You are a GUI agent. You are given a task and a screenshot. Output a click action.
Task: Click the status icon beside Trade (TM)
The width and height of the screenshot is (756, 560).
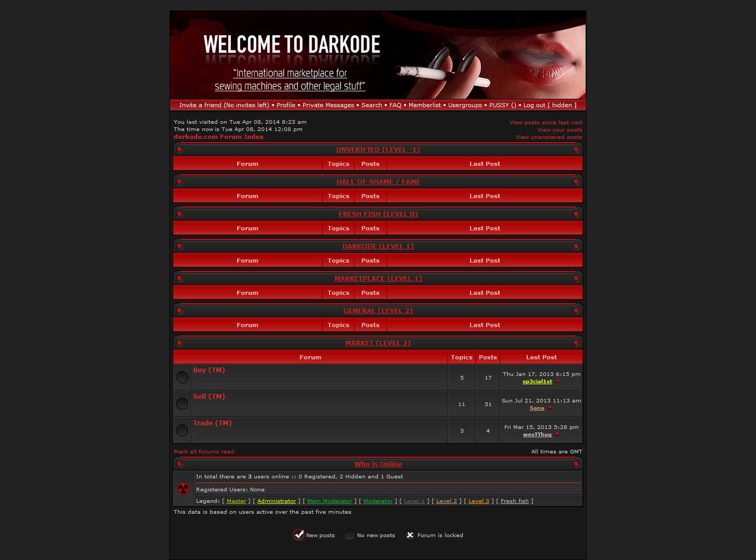182,430
